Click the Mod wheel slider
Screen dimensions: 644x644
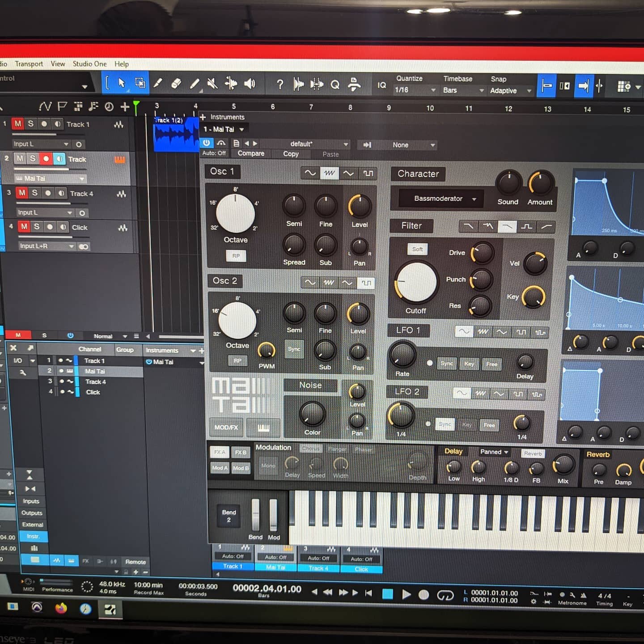[x=273, y=514]
